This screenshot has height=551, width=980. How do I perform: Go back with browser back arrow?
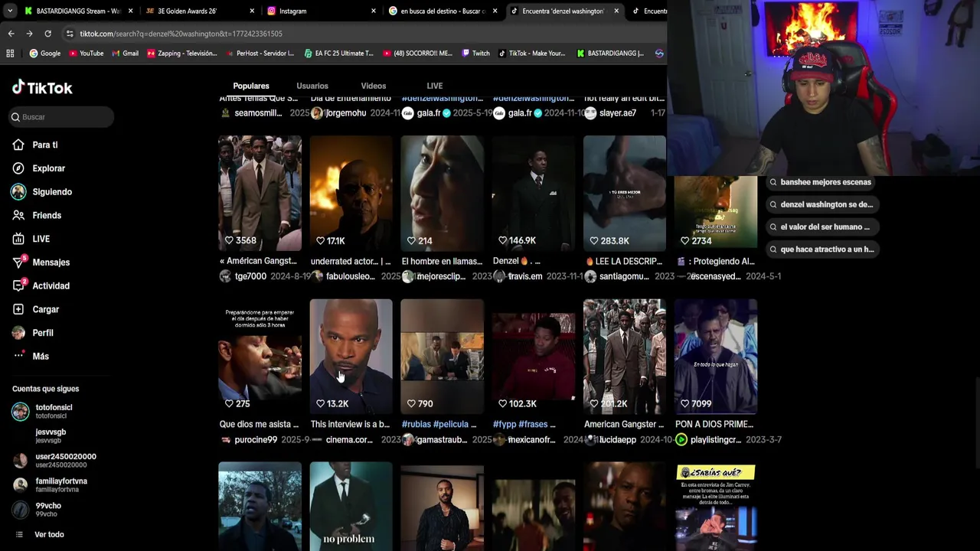pyautogui.click(x=11, y=34)
